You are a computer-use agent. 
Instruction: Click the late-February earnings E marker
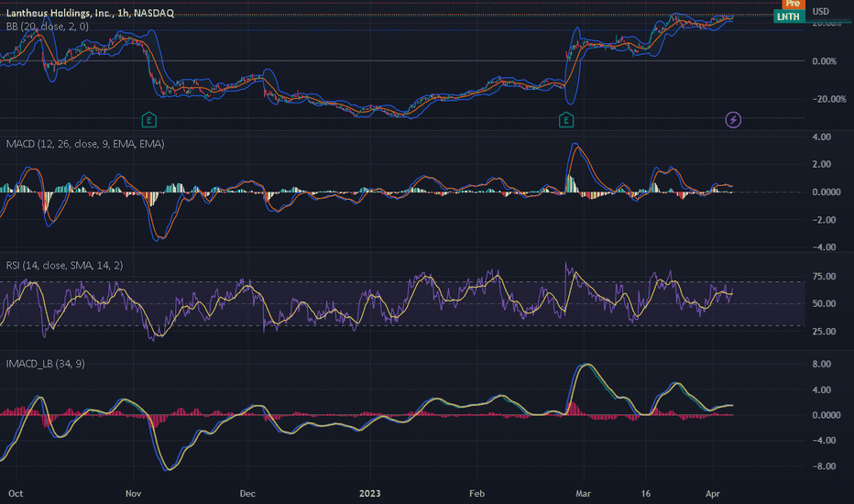566,120
